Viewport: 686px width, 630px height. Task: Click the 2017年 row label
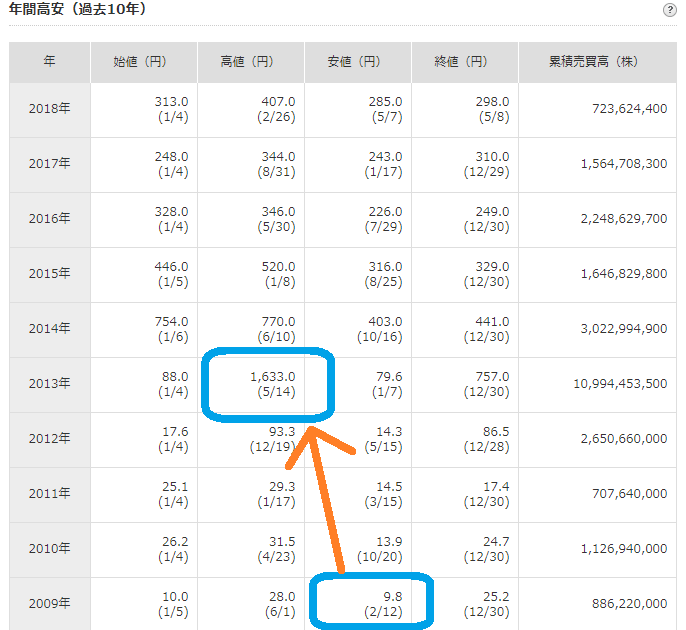[50, 164]
